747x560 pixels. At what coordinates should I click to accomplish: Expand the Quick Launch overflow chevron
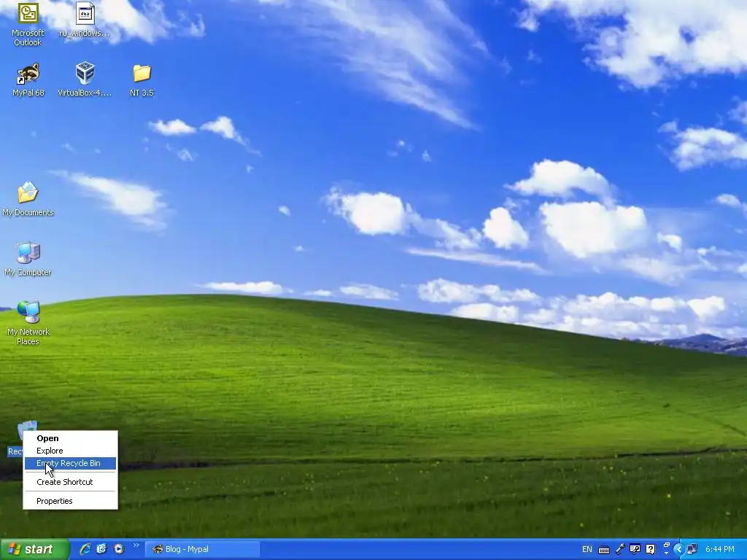[x=136, y=545]
